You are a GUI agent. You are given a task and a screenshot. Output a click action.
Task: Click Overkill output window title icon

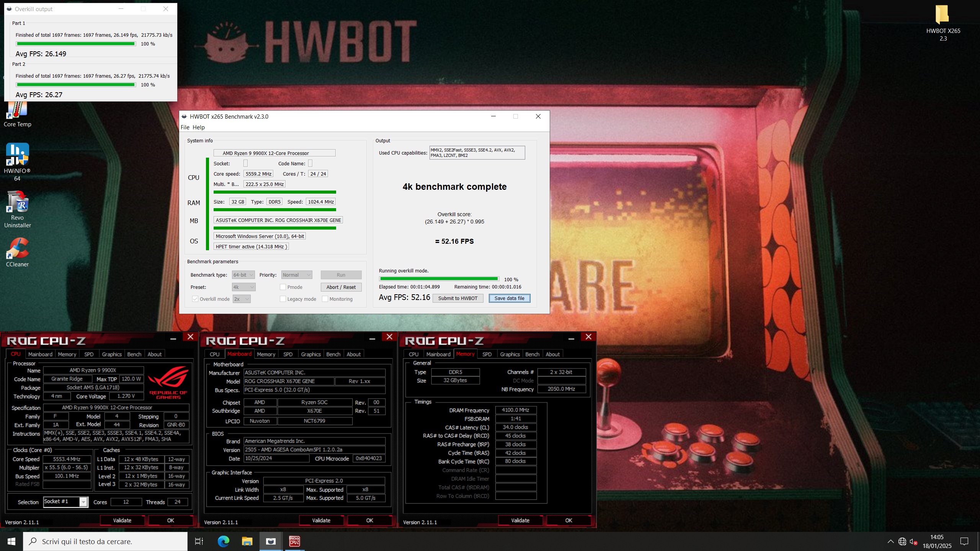click(x=9, y=9)
